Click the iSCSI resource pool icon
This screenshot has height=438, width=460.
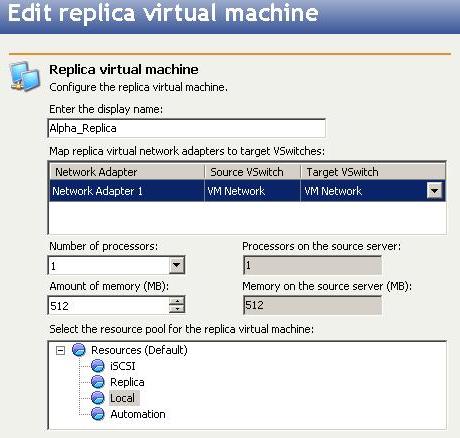coord(98,366)
